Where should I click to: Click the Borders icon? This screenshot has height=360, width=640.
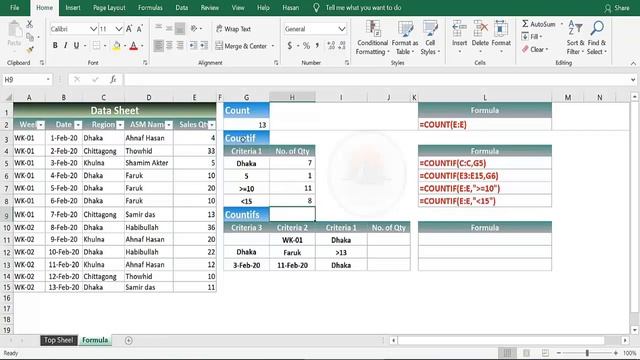click(96, 46)
